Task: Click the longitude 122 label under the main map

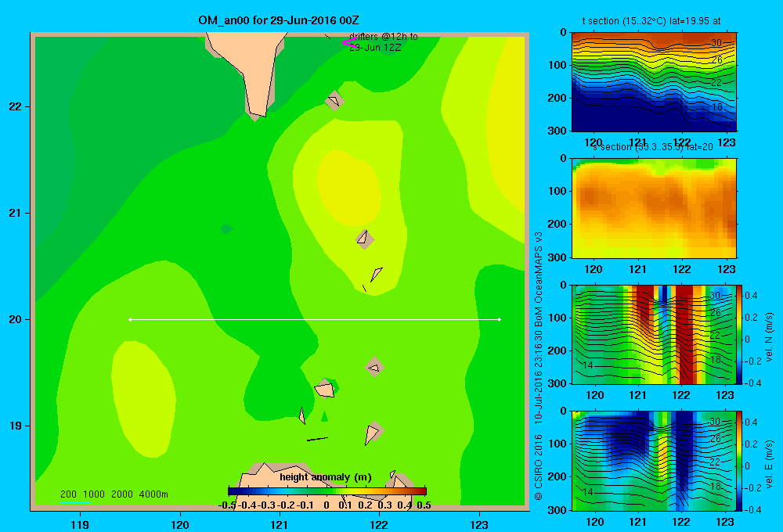Action: [x=379, y=524]
